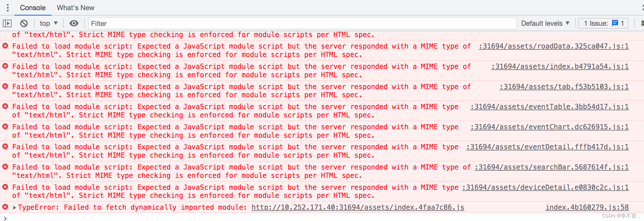This screenshot has width=644, height=221.
Task: Open searchBar.5687614f.js:1 source link
Action: [x=552, y=167]
